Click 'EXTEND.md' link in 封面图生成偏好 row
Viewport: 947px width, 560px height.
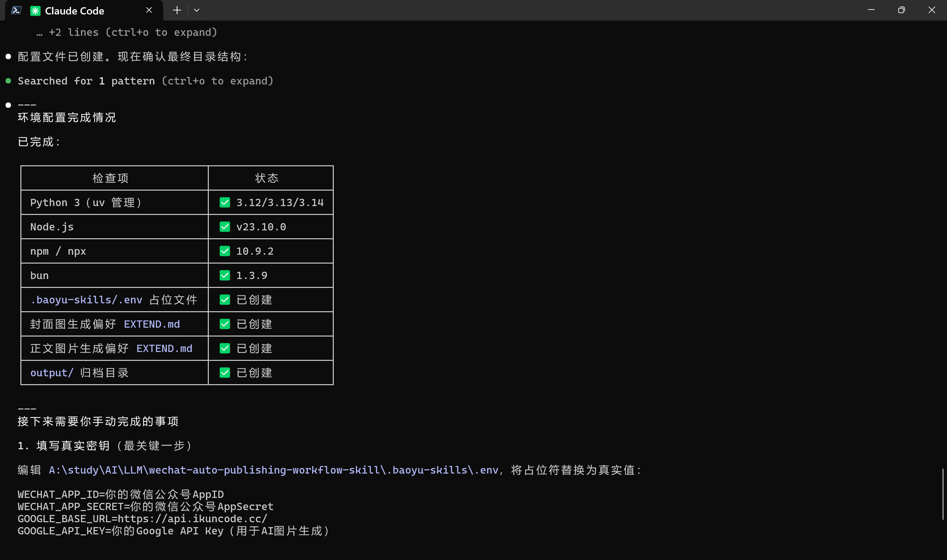[x=152, y=324]
